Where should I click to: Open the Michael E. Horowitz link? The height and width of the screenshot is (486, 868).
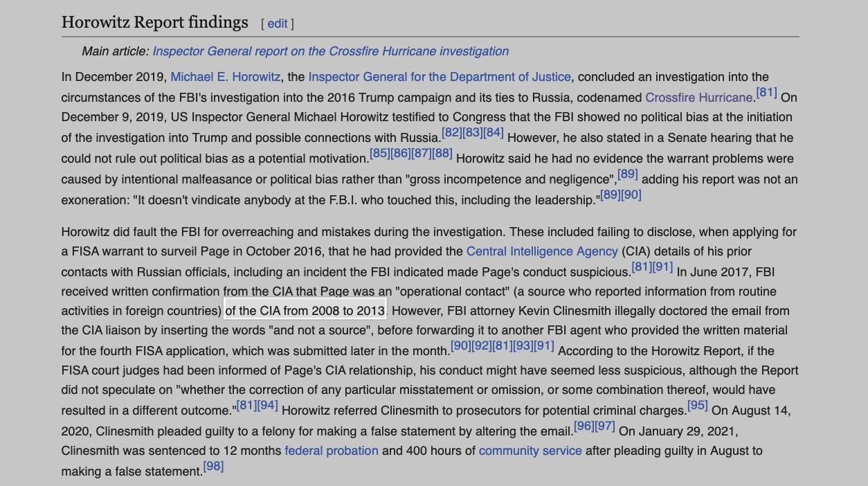(226, 77)
